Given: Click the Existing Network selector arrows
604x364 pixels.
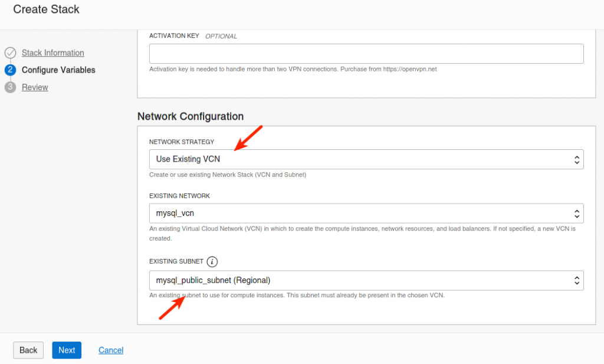Looking at the screenshot, I should 576,214.
